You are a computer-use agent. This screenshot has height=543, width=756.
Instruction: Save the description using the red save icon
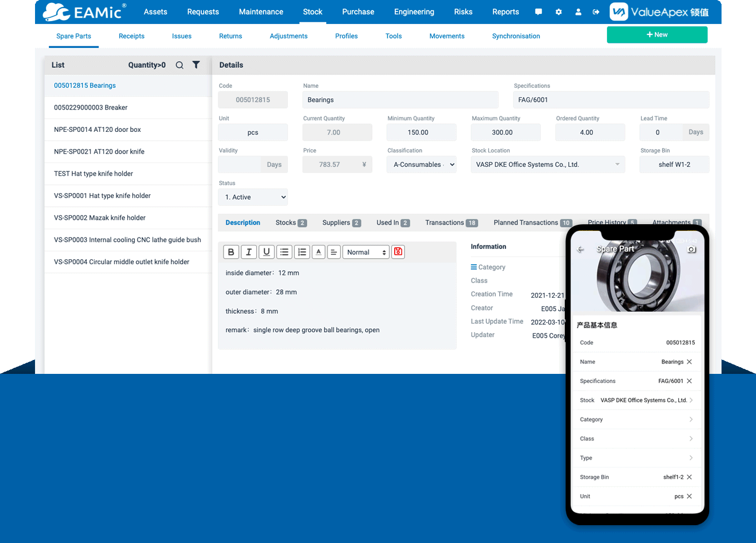(398, 251)
